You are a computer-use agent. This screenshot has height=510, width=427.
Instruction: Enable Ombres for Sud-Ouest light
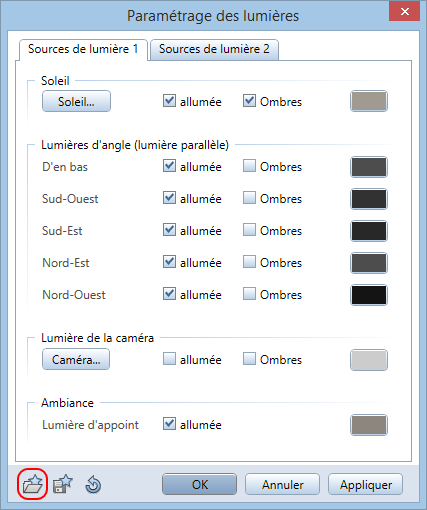[249, 198]
